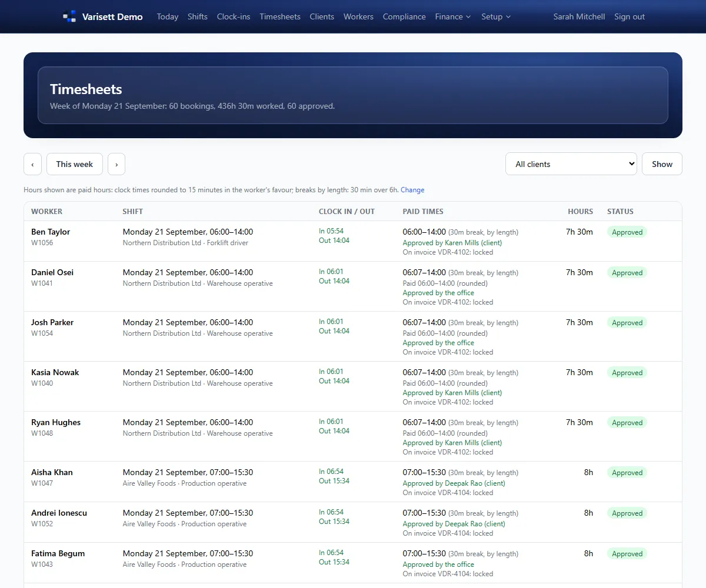Viewport: 706px width, 588px height.
Task: Click Kasia Nowak's Approved by Karen Mills text
Action: coord(452,393)
